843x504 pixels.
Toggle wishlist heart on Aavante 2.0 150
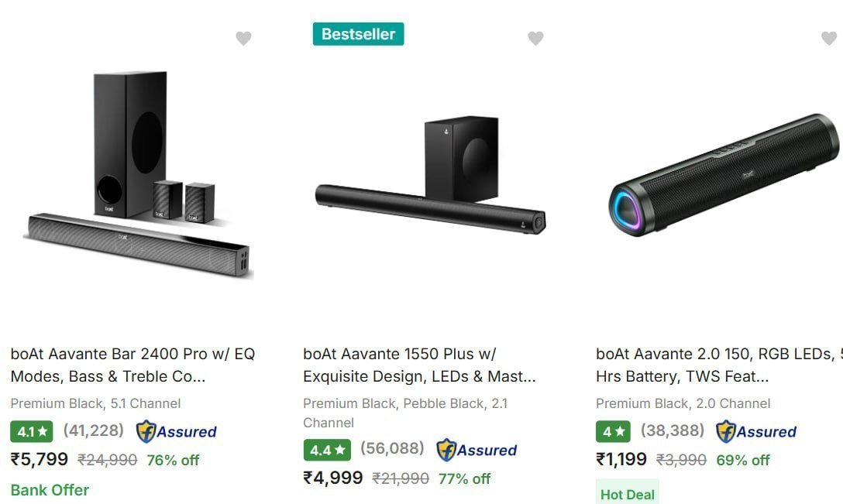(x=828, y=38)
